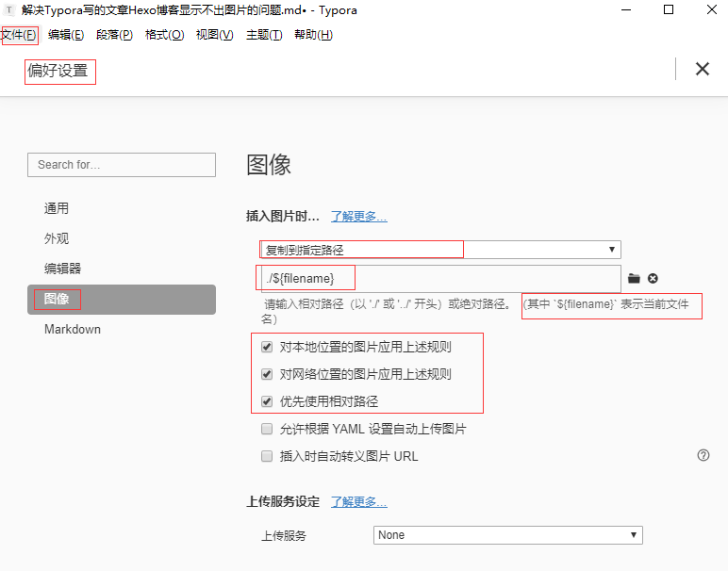Select 图像 settings category
The width and height of the screenshot is (728, 571).
click(x=122, y=300)
